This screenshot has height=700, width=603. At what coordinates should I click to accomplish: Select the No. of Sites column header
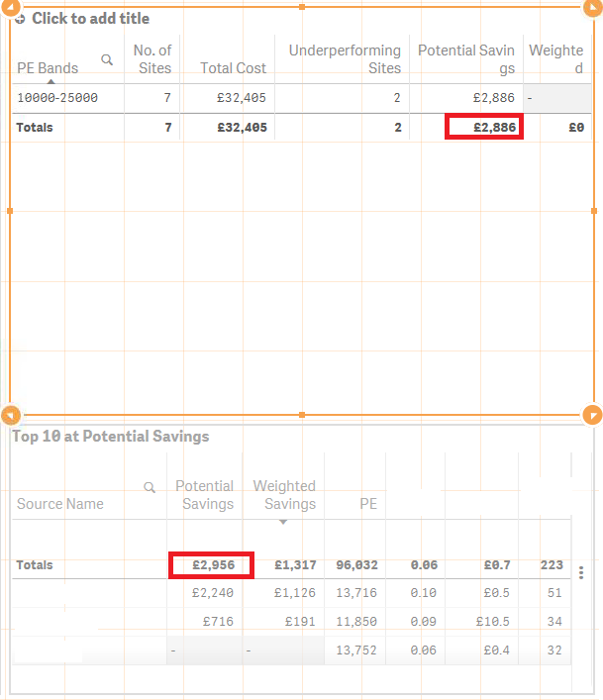tap(152, 59)
